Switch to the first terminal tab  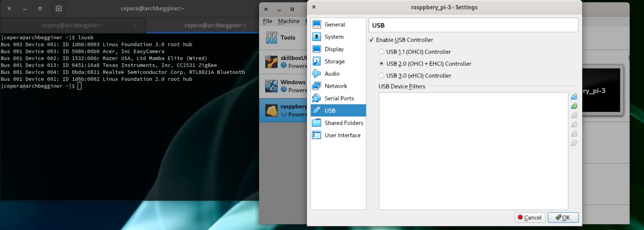pyautogui.click(x=73, y=25)
